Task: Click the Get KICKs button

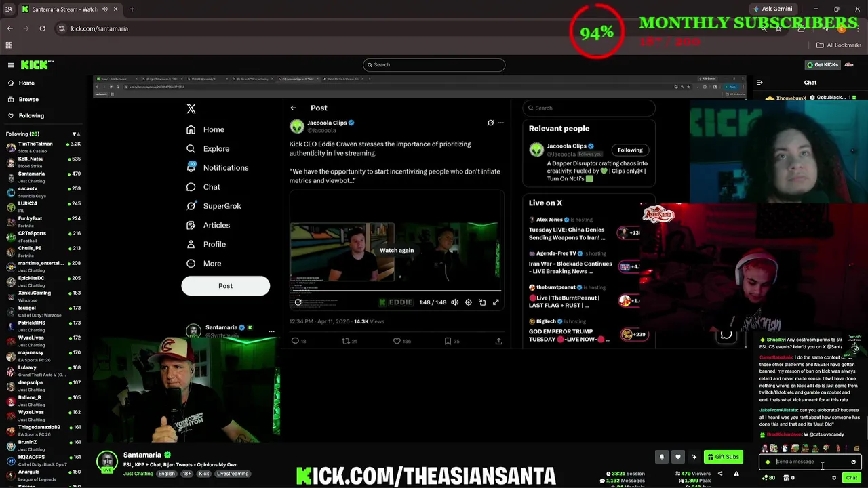Action: point(823,65)
